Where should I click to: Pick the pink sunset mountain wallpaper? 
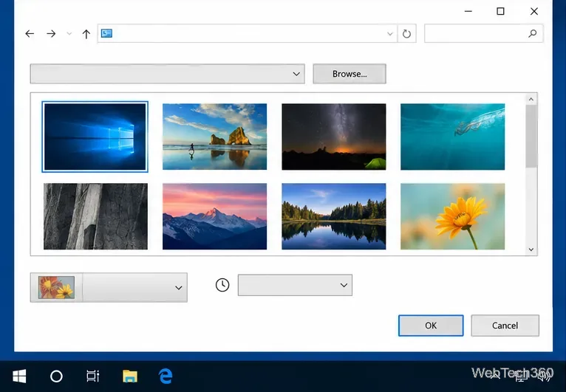[x=214, y=216]
